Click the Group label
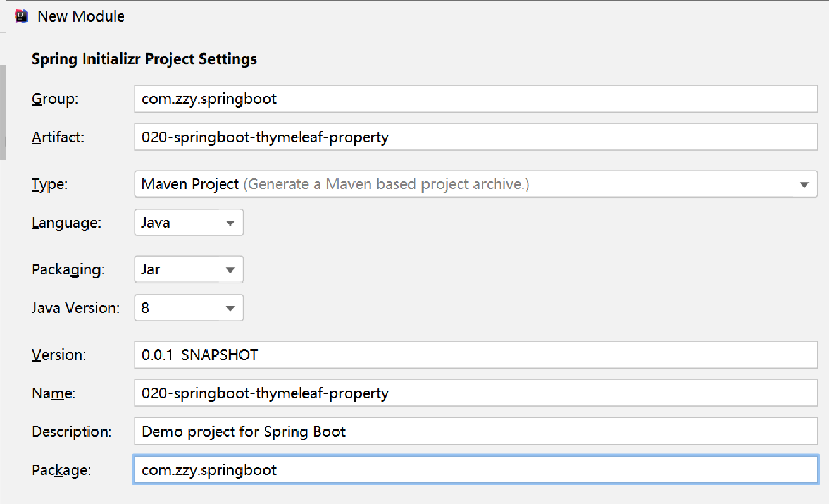The height and width of the screenshot is (504, 829). point(54,99)
